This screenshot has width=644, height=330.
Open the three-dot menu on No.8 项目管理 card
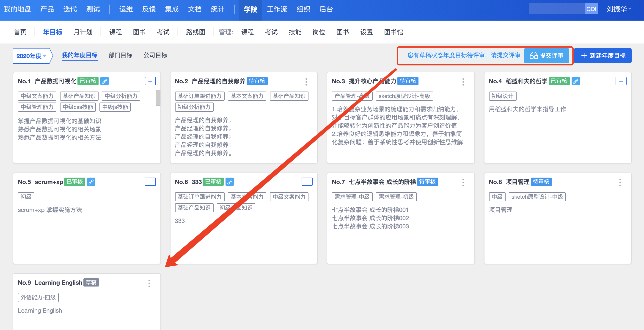[620, 182]
